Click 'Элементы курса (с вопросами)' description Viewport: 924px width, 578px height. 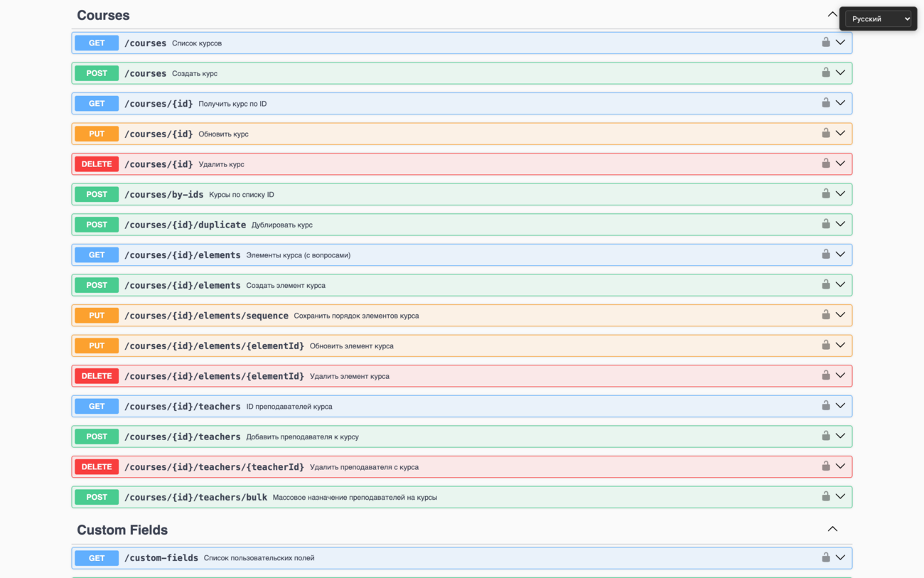[x=299, y=255]
